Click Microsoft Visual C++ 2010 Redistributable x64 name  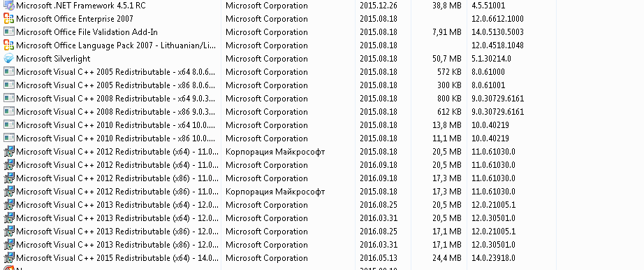(x=116, y=125)
